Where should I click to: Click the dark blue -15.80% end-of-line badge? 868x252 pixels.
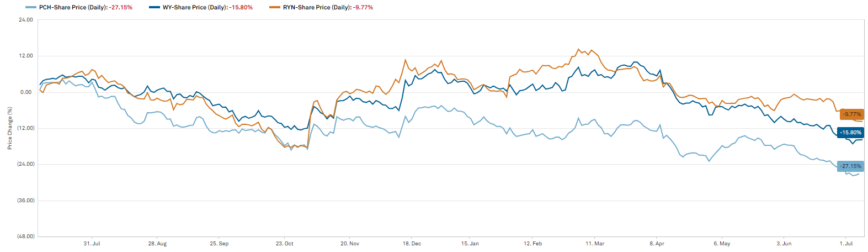pyautogui.click(x=850, y=133)
